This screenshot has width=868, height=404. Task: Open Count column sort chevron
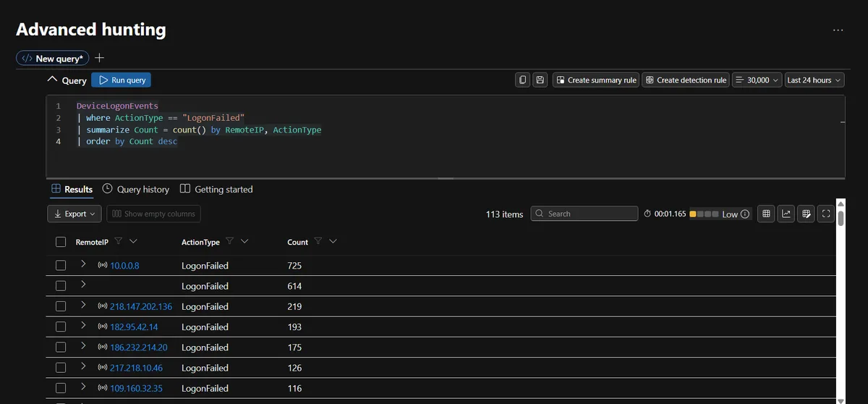pyautogui.click(x=333, y=242)
